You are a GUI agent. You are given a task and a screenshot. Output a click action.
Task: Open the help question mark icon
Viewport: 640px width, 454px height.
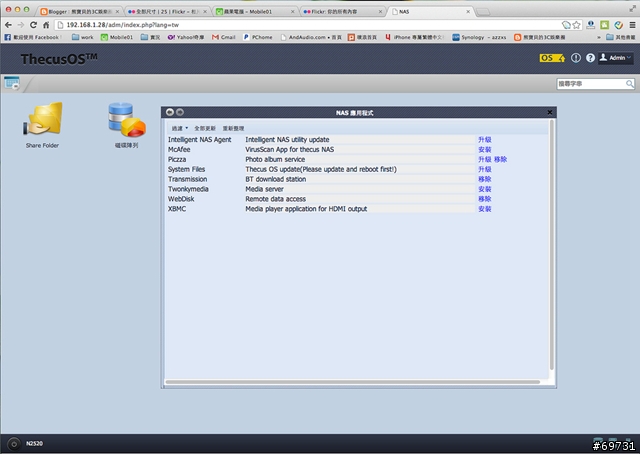point(590,58)
